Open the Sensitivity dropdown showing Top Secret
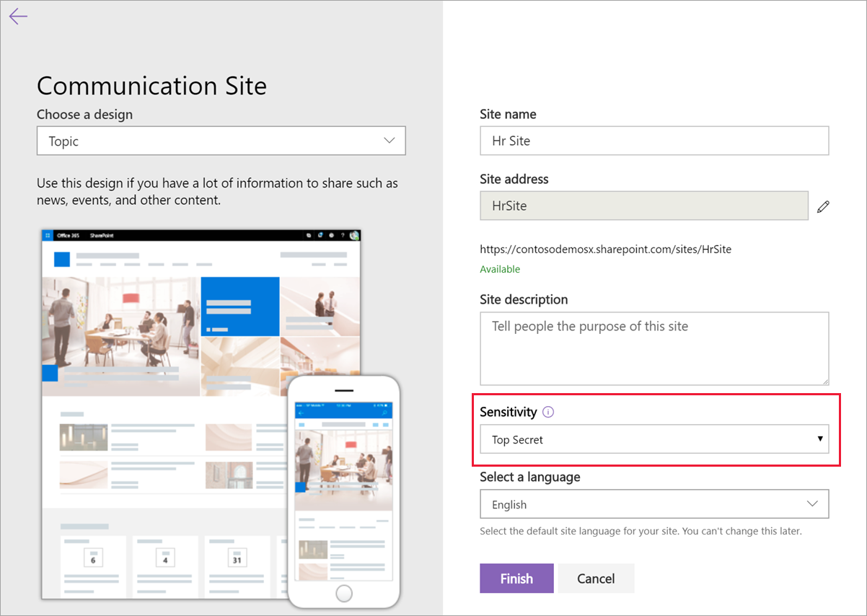867x616 pixels. [654, 439]
